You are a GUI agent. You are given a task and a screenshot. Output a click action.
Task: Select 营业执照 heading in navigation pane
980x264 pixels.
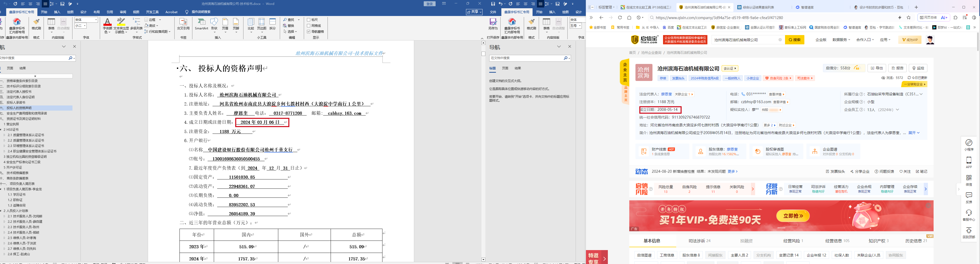11,124
